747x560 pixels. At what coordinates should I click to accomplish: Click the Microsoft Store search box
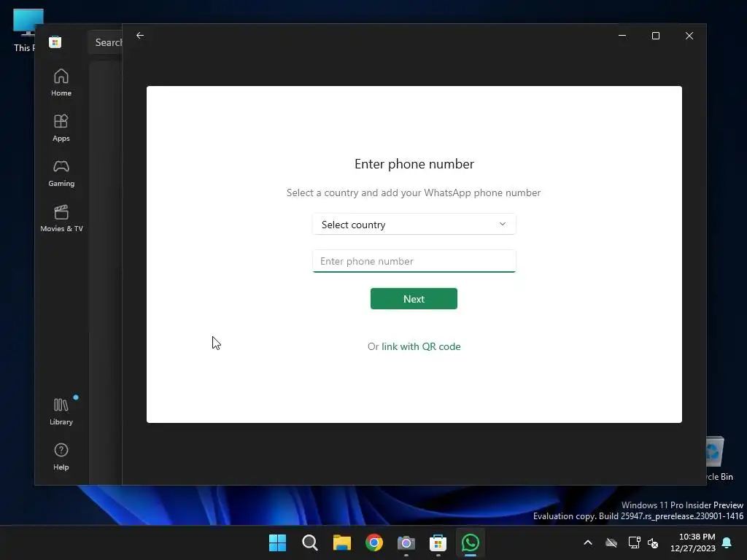(105, 42)
